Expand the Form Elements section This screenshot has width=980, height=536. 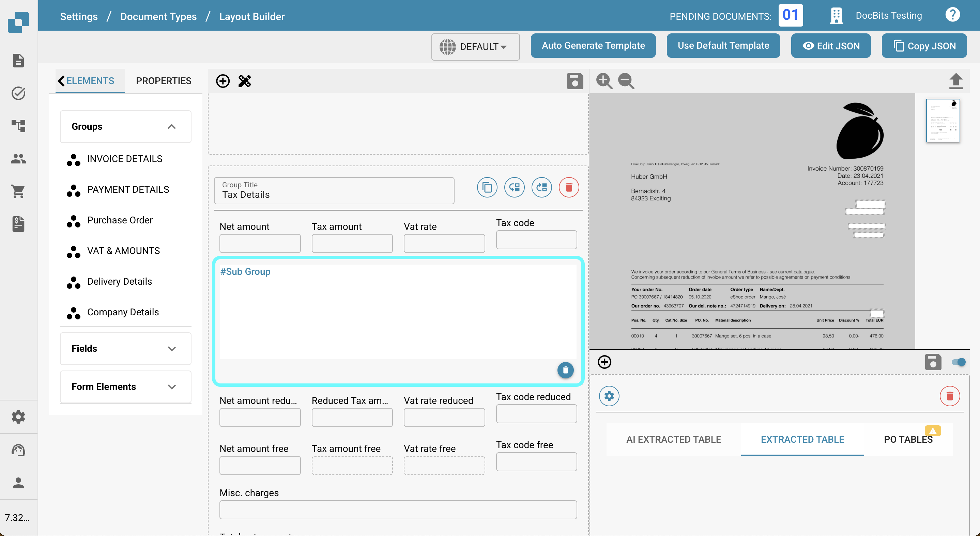click(172, 387)
